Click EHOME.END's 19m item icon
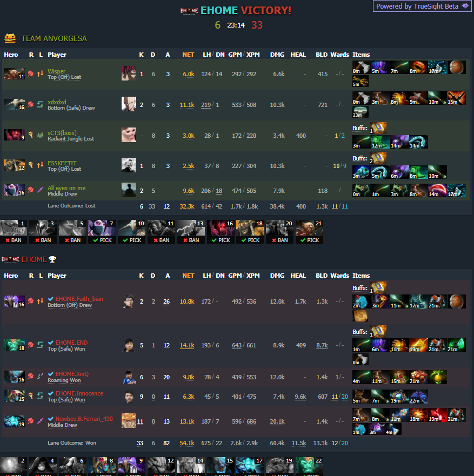 coord(418,345)
